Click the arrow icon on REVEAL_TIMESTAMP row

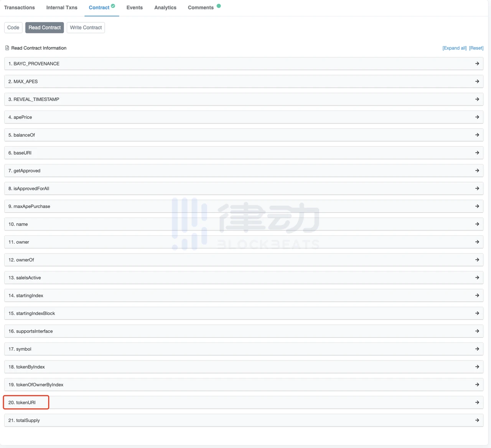point(477,99)
